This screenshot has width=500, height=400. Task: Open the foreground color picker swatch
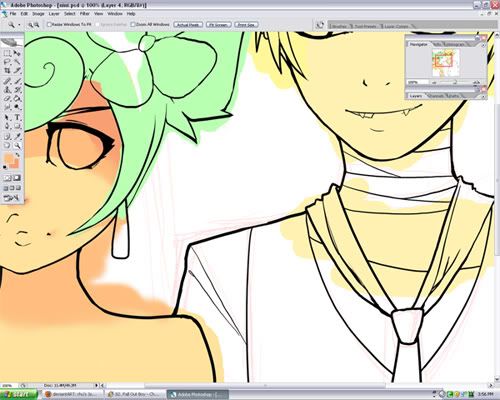click(x=9, y=158)
